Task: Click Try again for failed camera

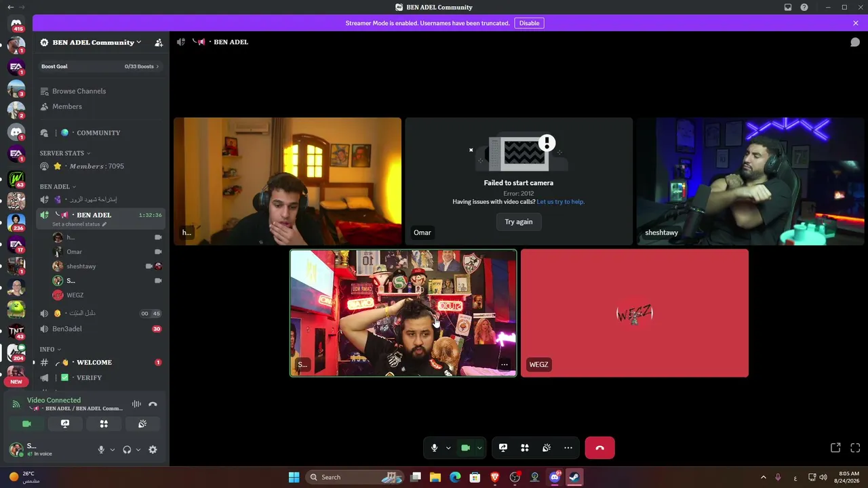Action: [519, 222]
